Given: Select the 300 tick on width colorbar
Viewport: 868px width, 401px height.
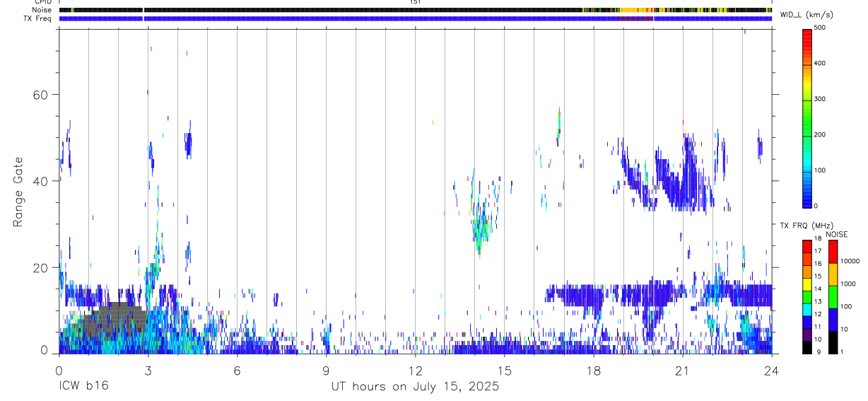Looking at the screenshot, I should (821, 99).
